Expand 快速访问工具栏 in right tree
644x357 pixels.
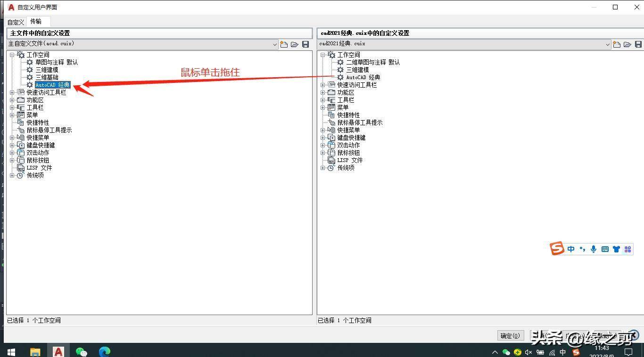[x=323, y=85]
